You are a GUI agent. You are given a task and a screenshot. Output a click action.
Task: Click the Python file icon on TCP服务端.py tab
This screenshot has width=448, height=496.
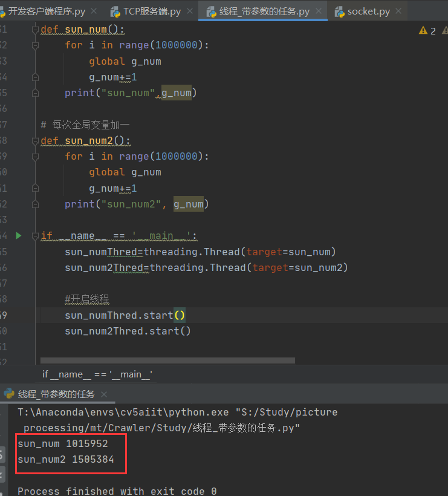[115, 12]
